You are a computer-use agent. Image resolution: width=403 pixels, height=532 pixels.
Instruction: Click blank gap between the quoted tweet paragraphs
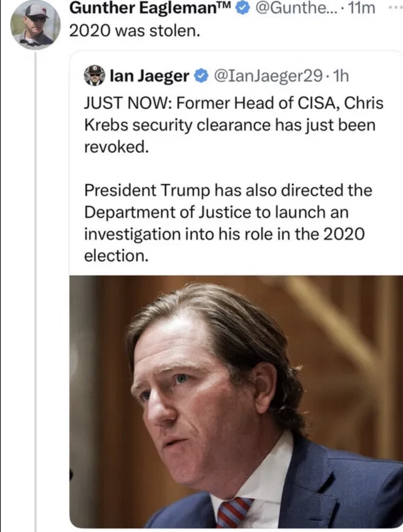(228, 168)
